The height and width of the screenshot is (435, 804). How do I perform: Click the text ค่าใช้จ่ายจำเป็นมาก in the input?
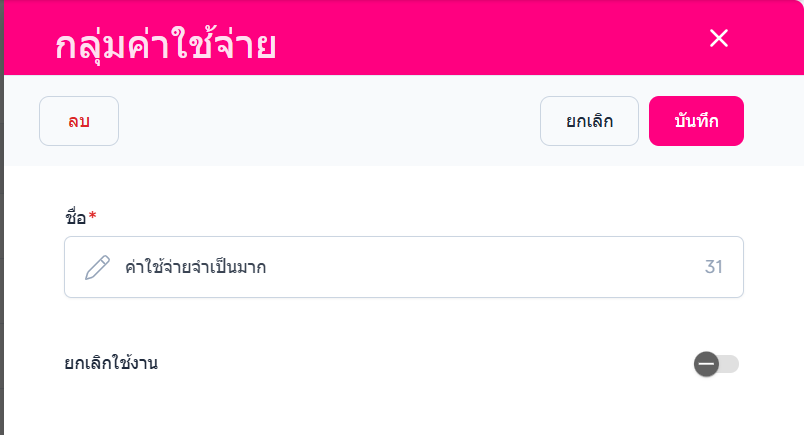tap(195, 267)
